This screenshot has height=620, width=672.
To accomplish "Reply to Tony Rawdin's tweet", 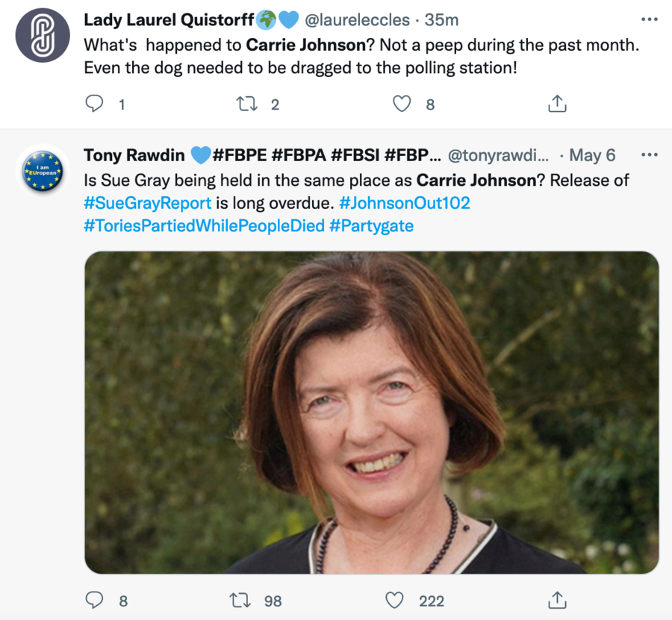I will pyautogui.click(x=95, y=600).
